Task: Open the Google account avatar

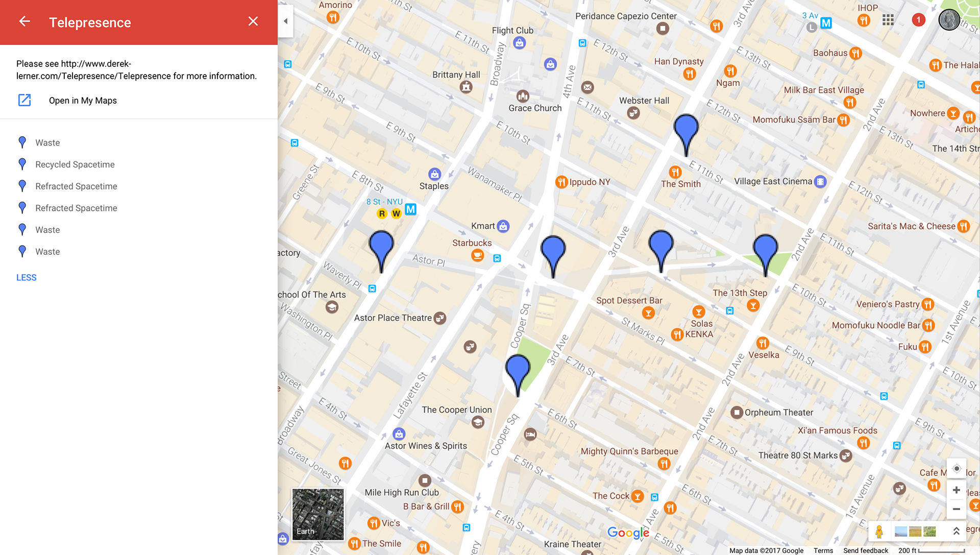Action: click(x=949, y=20)
